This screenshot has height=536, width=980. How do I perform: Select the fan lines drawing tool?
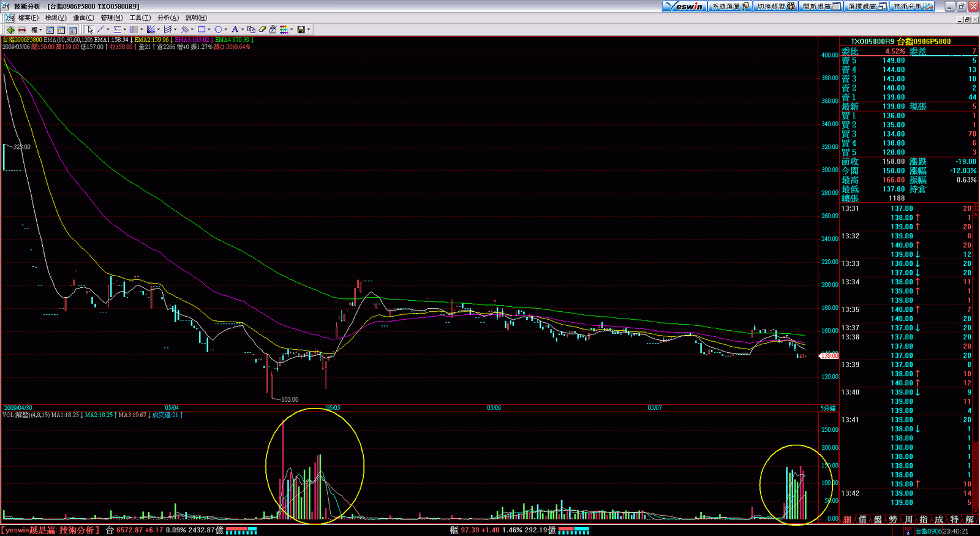click(151, 29)
